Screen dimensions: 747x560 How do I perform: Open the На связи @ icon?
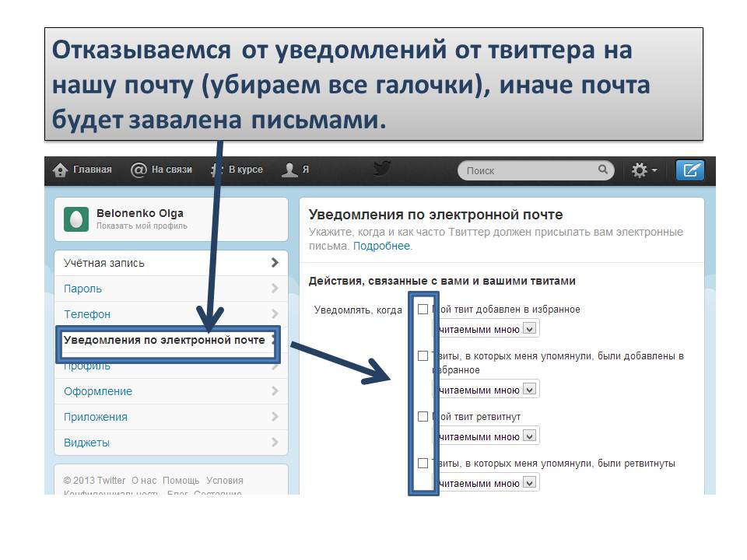coord(139,170)
